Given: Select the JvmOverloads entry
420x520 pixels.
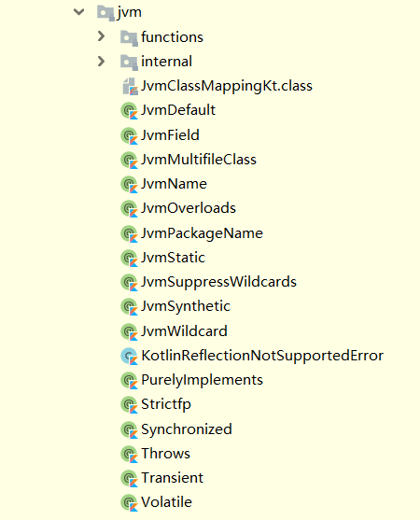Looking at the screenshot, I should 189,208.
